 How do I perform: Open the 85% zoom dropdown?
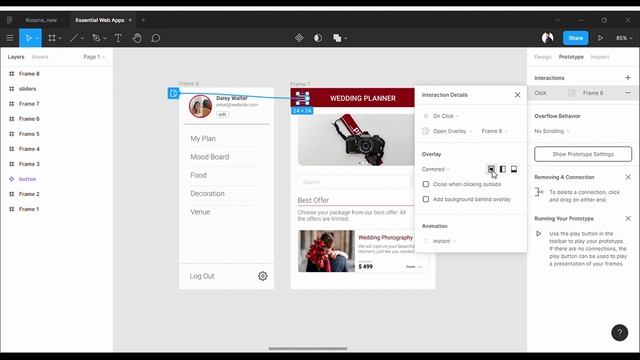pyautogui.click(x=624, y=38)
